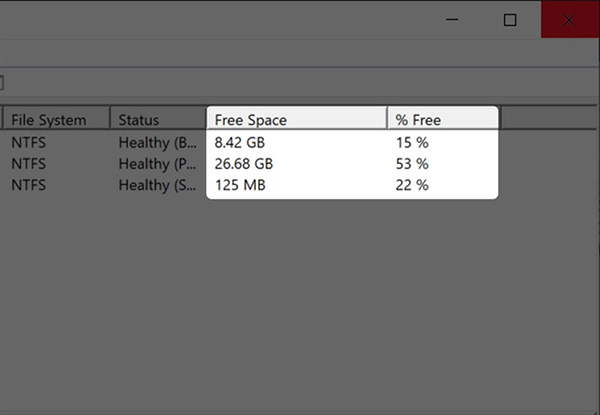Select the 15 % free value
The height and width of the screenshot is (415, 600).
coord(412,142)
